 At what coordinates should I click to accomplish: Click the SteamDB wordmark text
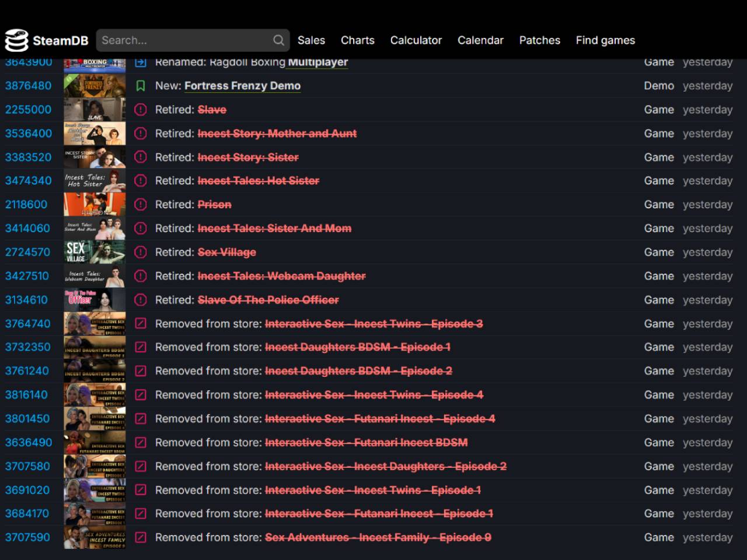[61, 41]
